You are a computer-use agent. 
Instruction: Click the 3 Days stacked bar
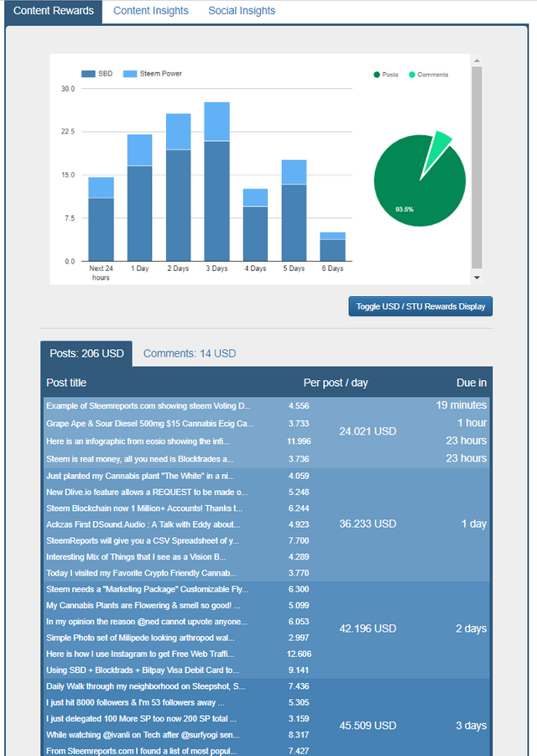(217, 182)
